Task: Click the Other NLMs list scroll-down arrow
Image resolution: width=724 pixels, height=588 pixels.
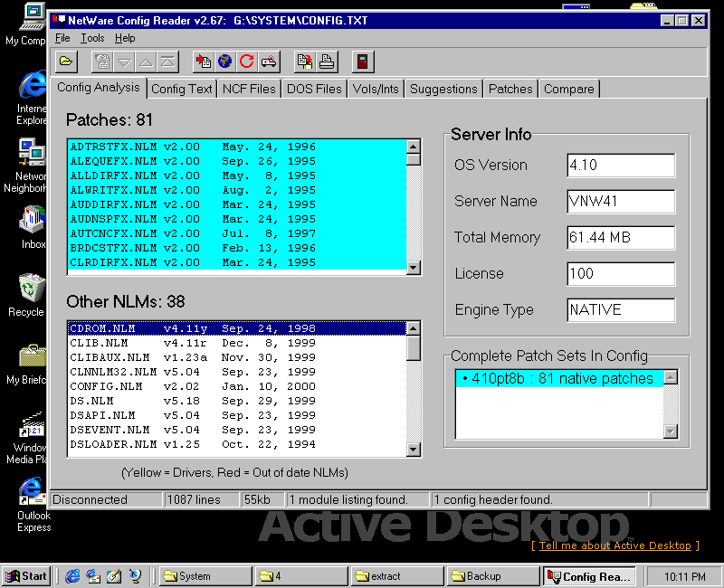Action: [414, 450]
